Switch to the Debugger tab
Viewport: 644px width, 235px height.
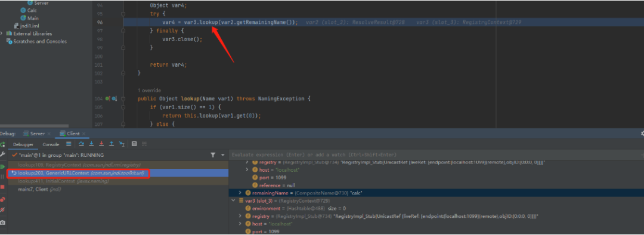click(x=23, y=144)
